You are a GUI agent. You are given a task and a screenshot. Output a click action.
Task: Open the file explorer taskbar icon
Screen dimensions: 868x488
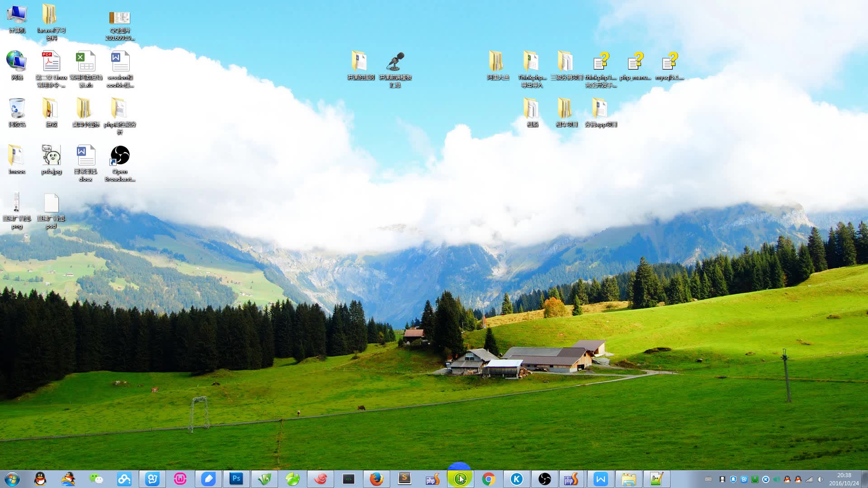(x=628, y=479)
